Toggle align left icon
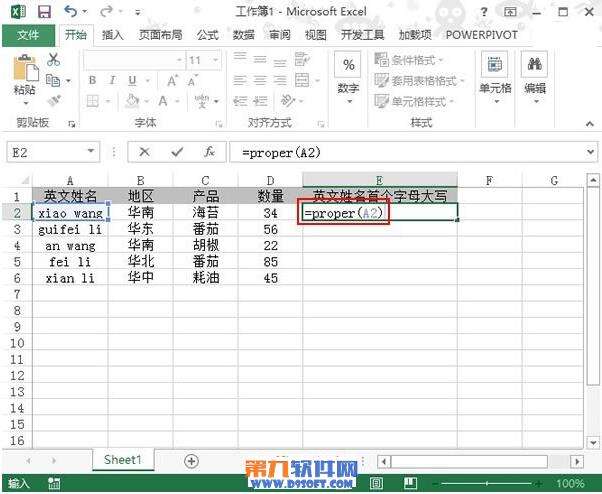 point(240,80)
